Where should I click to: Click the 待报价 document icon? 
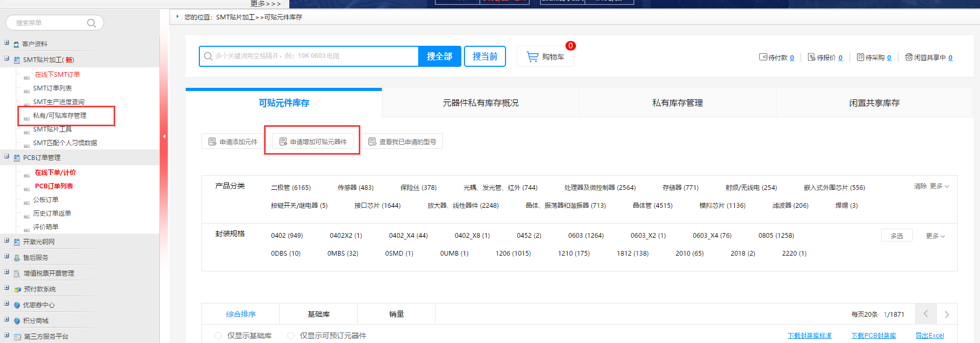coord(811,57)
